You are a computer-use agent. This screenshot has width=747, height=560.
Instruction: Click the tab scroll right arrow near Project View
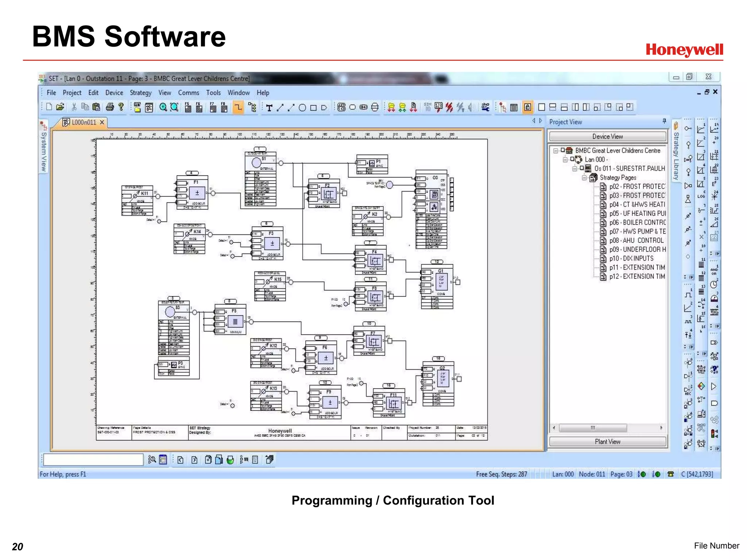(x=541, y=121)
